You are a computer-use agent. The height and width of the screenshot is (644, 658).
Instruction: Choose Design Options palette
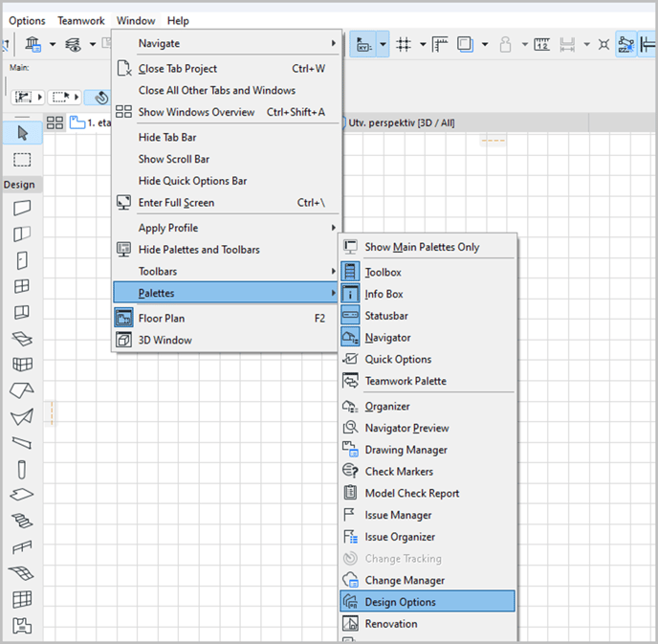(x=428, y=602)
